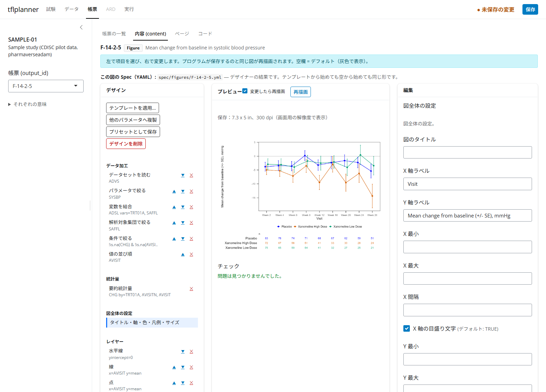Click the X 最小 input field

468,247
